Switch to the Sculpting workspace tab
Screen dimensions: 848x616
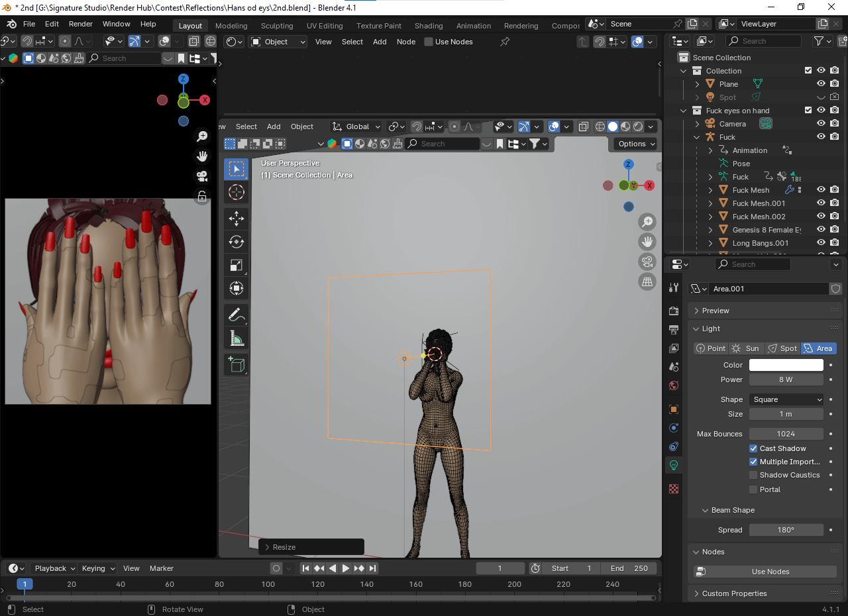(277, 26)
